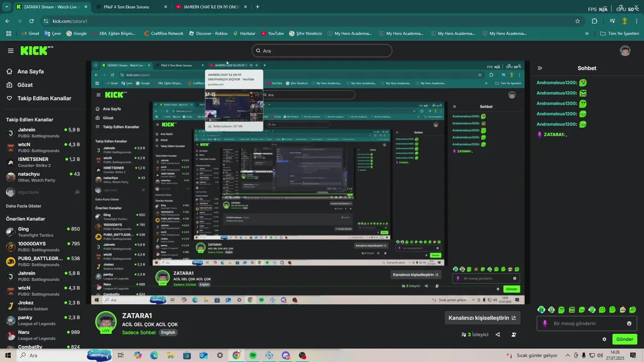Open panky League of Legends channel
This screenshot has height=362, width=644.
point(43,320)
